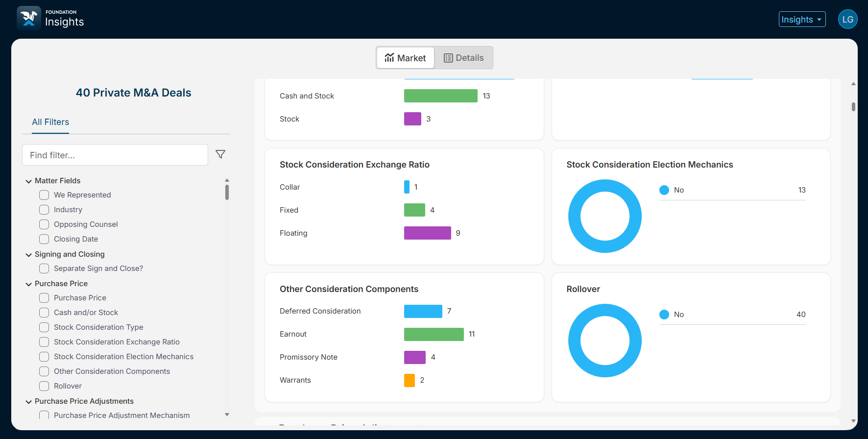The image size is (868, 439).
Task: Click the 40 Private M&A Deals heading
Action: [x=133, y=93]
